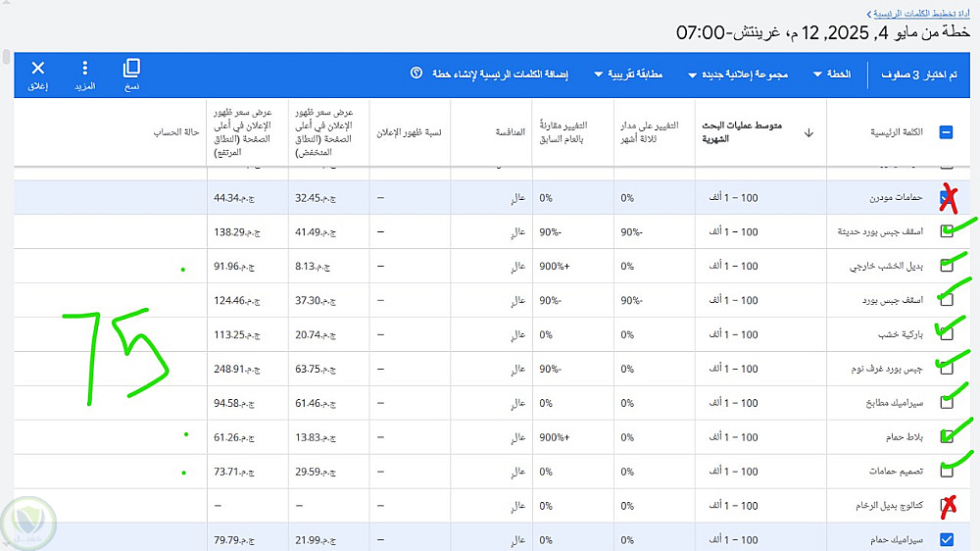
Task: Uncheck the سيراميك حمام row checkbox
Action: [x=946, y=539]
